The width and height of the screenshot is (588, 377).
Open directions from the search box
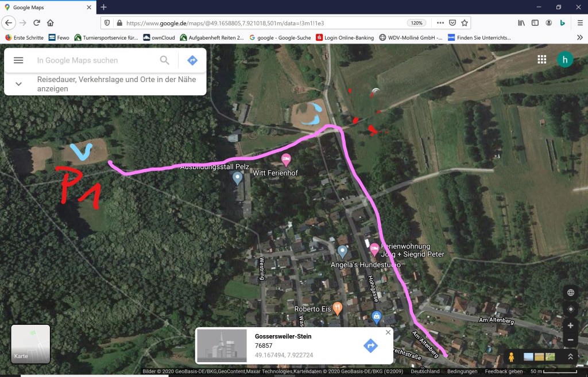[192, 60]
